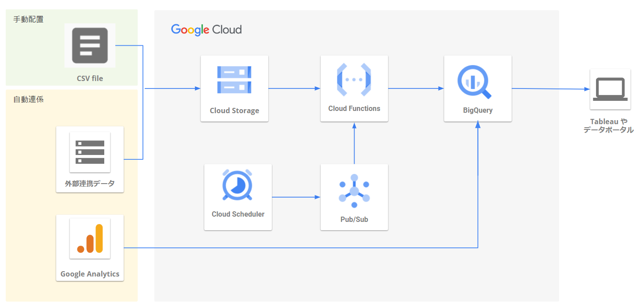The height and width of the screenshot is (306, 644).
Task: Click the CSV file document icon
Action: pos(90,45)
